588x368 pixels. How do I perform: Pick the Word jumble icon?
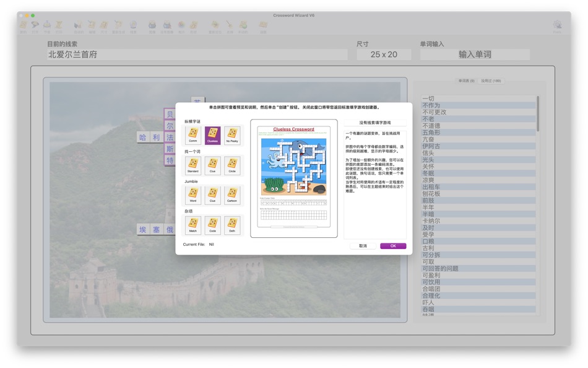[x=192, y=194]
